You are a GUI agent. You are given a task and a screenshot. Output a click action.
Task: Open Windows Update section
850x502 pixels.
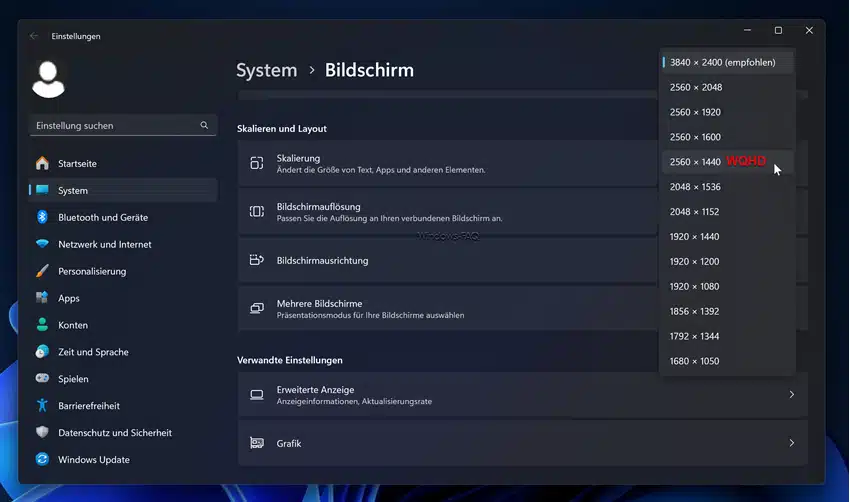pyautogui.click(x=123, y=460)
